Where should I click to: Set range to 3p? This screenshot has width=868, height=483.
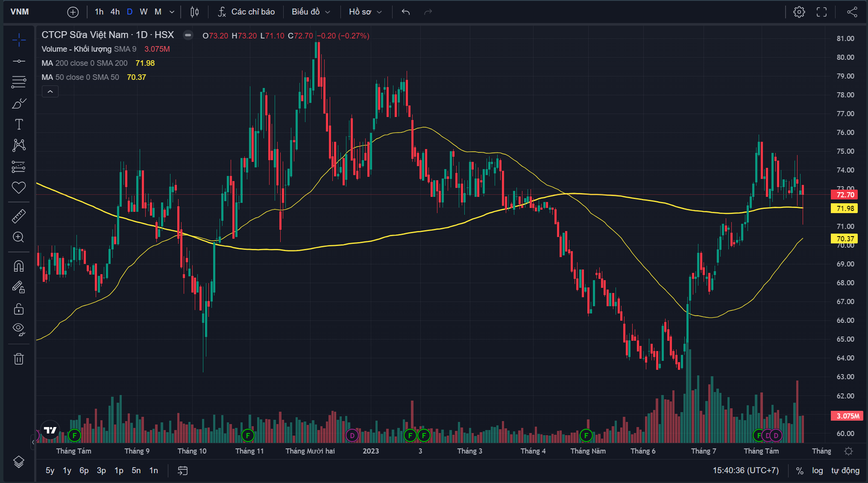[x=101, y=470]
